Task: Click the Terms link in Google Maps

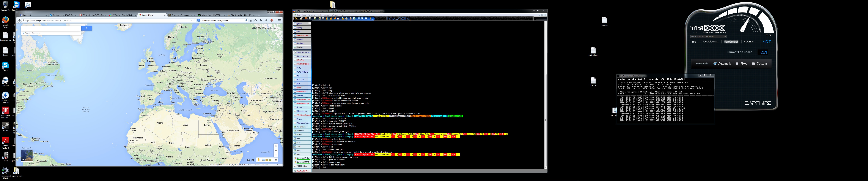Action: (x=250, y=165)
